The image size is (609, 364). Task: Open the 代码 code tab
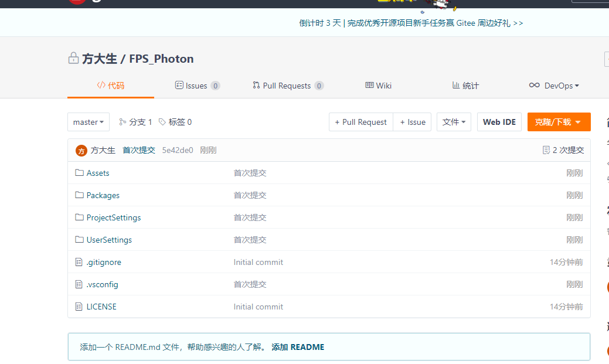[x=111, y=86]
